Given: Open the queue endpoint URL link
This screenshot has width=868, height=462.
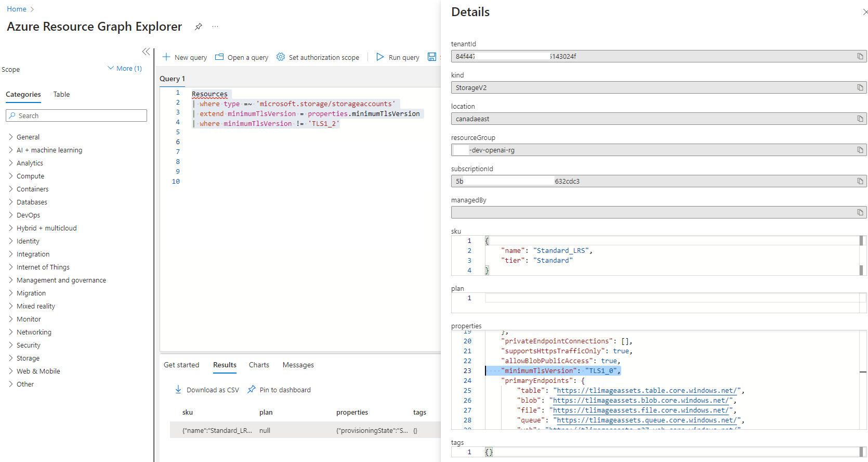Looking at the screenshot, I should point(648,420).
